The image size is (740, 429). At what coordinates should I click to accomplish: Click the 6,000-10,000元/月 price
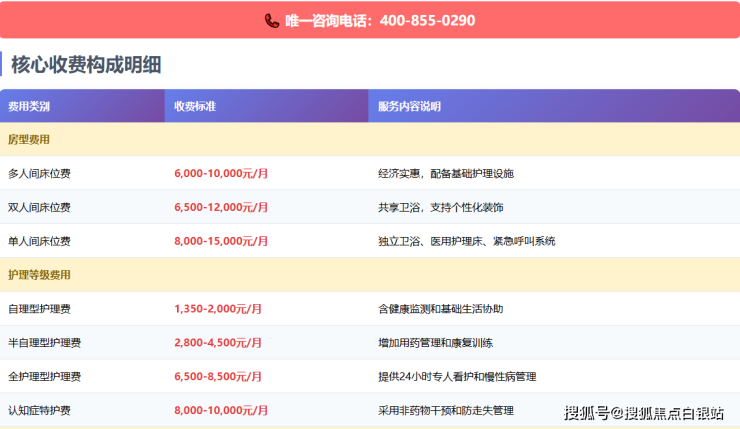(221, 174)
